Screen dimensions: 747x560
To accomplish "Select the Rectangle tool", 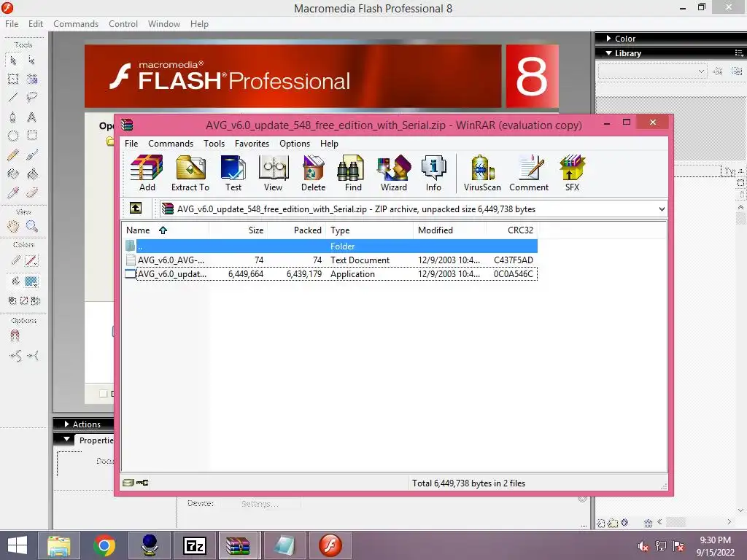I will pyautogui.click(x=32, y=136).
